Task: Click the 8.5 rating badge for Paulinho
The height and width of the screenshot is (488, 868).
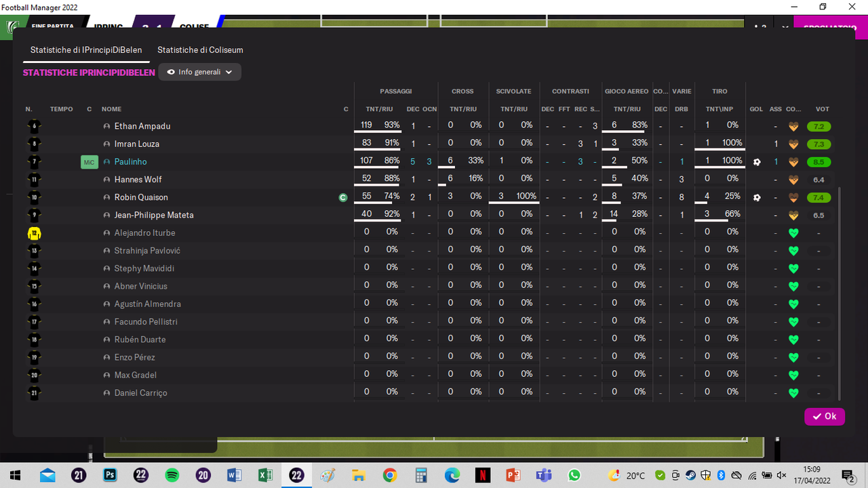Action: (818, 162)
